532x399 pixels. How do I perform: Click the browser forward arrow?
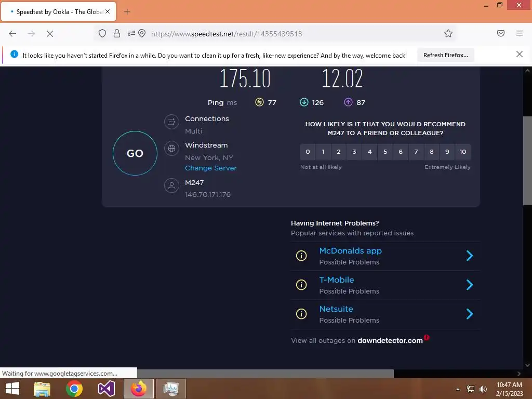(31, 34)
